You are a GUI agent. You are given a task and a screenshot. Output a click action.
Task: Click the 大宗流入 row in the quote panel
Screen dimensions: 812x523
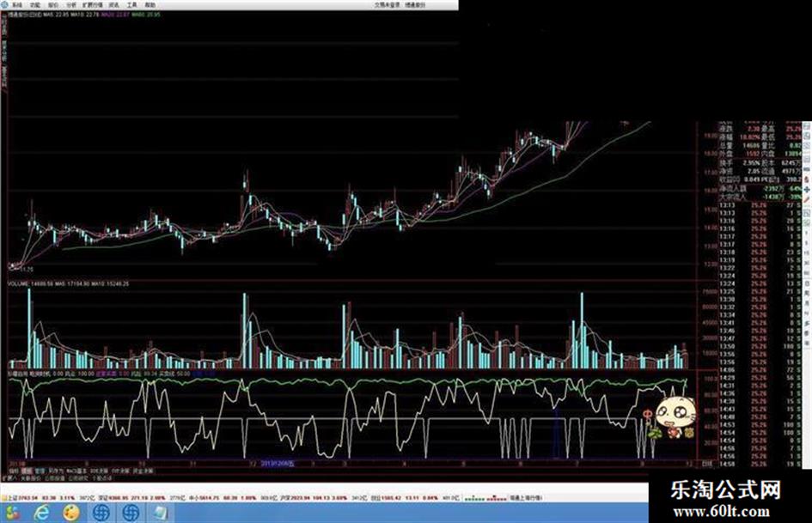(x=760, y=197)
